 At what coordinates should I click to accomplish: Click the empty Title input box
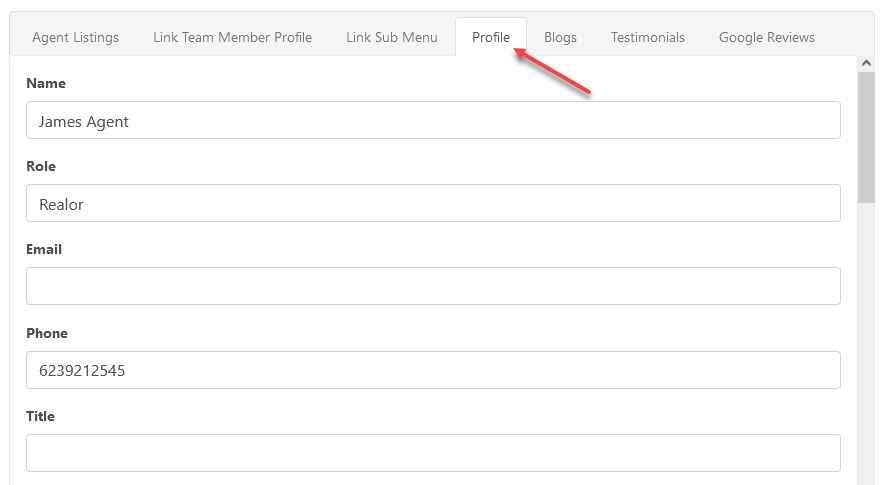point(432,453)
